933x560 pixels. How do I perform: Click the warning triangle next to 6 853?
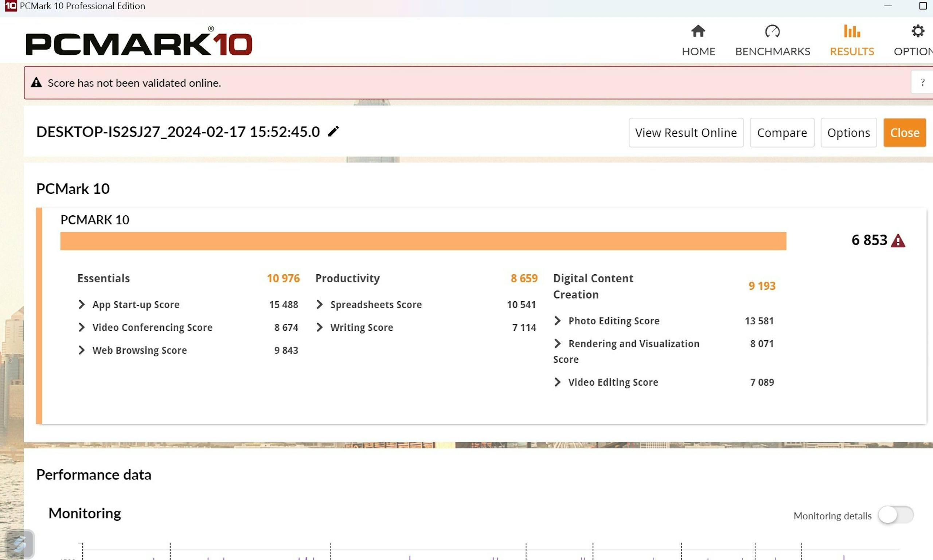pyautogui.click(x=898, y=240)
